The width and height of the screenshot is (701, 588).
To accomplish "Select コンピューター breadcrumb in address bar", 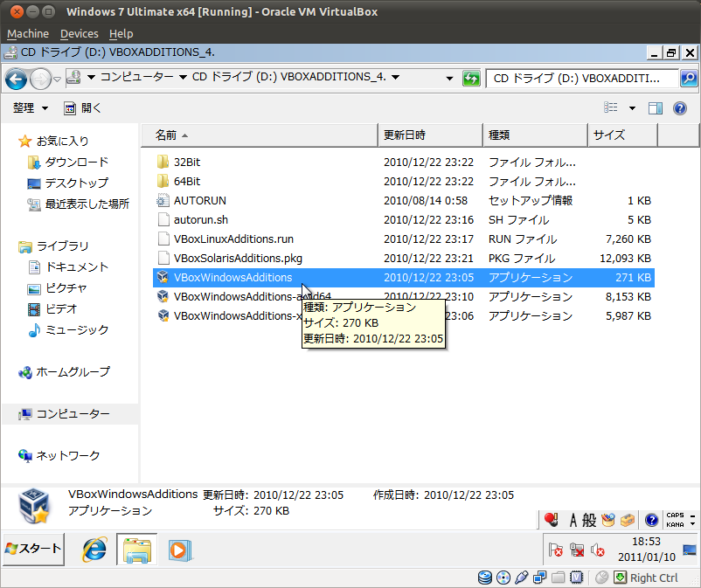I will (x=137, y=77).
